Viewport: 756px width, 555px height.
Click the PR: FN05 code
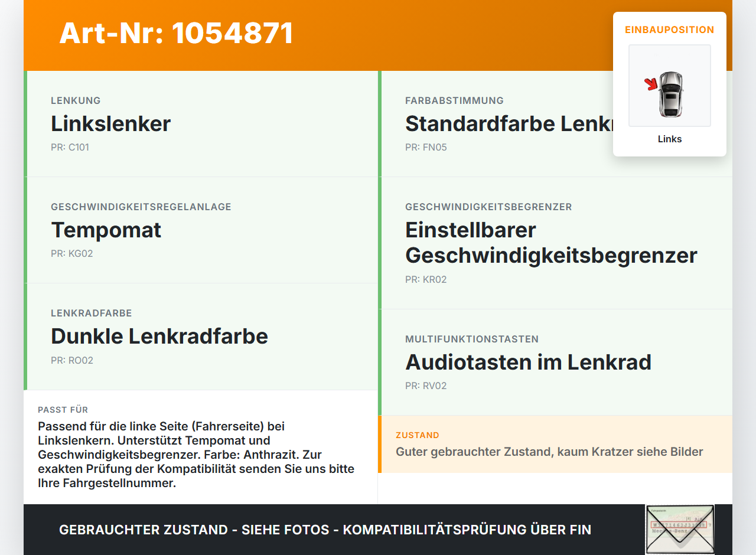click(x=426, y=148)
